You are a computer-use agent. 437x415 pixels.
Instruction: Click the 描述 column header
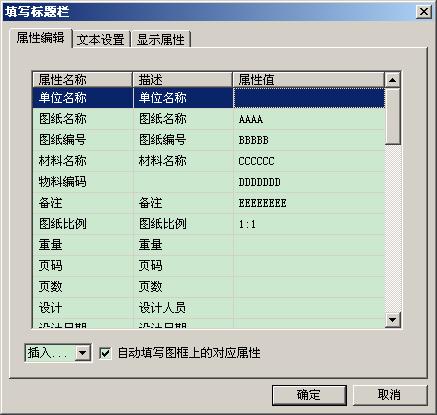[183, 80]
